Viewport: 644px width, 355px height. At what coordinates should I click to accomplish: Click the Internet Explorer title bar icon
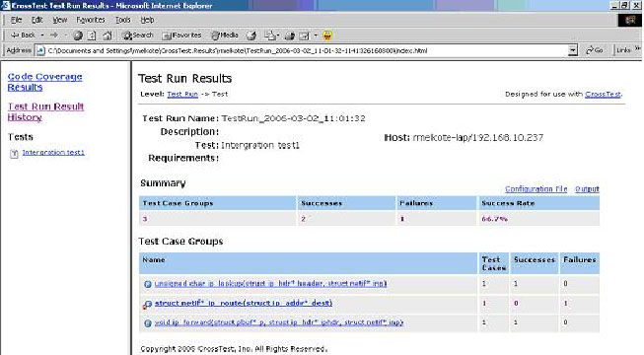pos(5,5)
